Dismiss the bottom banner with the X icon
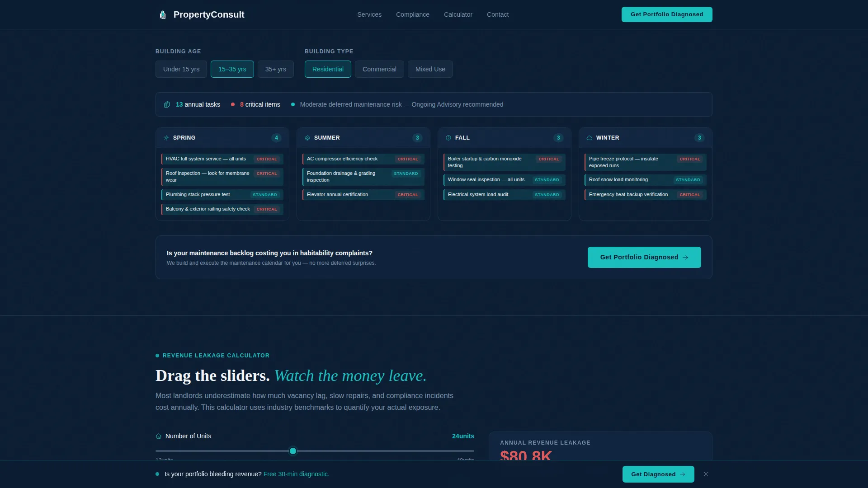Image resolution: width=868 pixels, height=488 pixels. coord(706,474)
